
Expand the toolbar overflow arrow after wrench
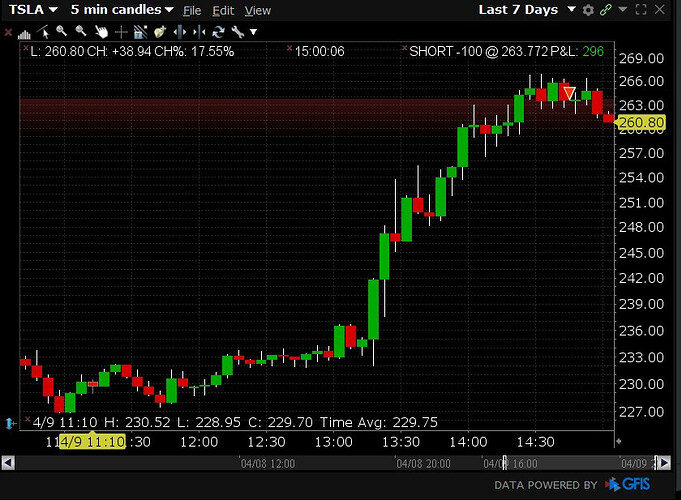[x=254, y=32]
